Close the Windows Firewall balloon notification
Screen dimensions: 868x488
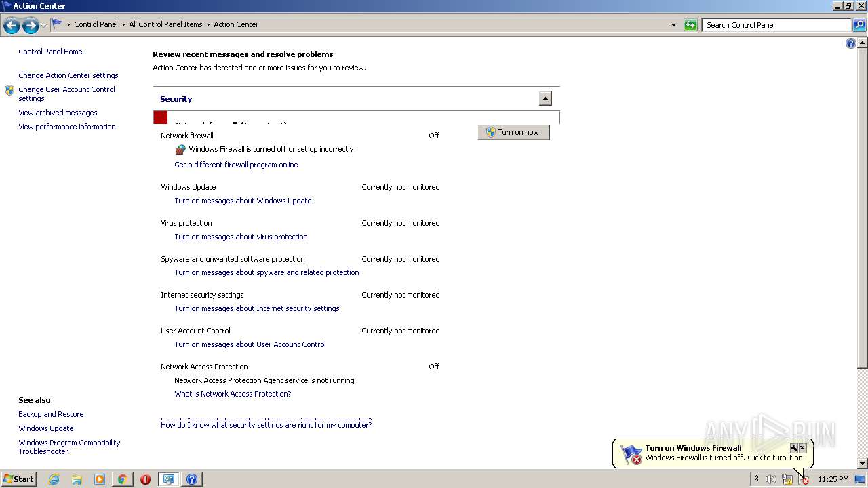click(x=802, y=448)
